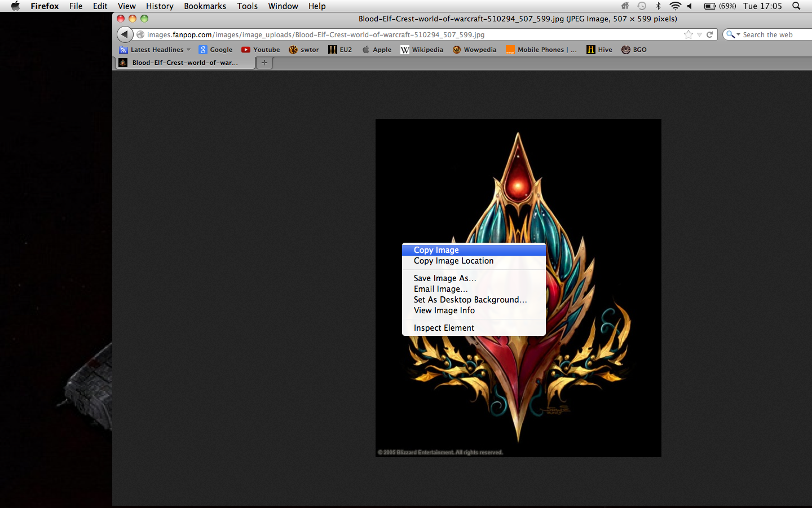Choose Email Image… from the context menu
The width and height of the screenshot is (812, 508).
tap(474, 289)
